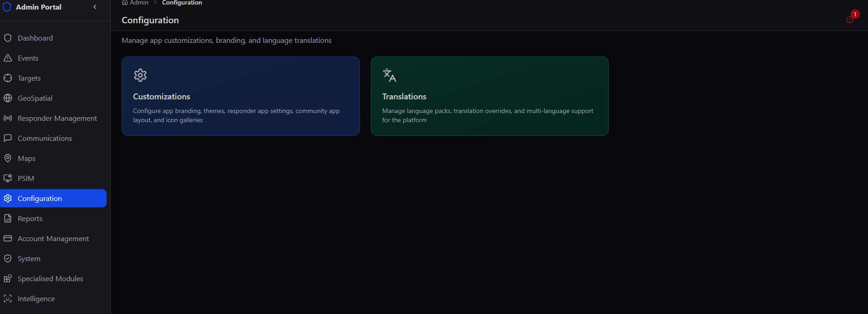Screen dimensions: 868x314
Task: Select the Maps menu item
Action: pos(53,158)
